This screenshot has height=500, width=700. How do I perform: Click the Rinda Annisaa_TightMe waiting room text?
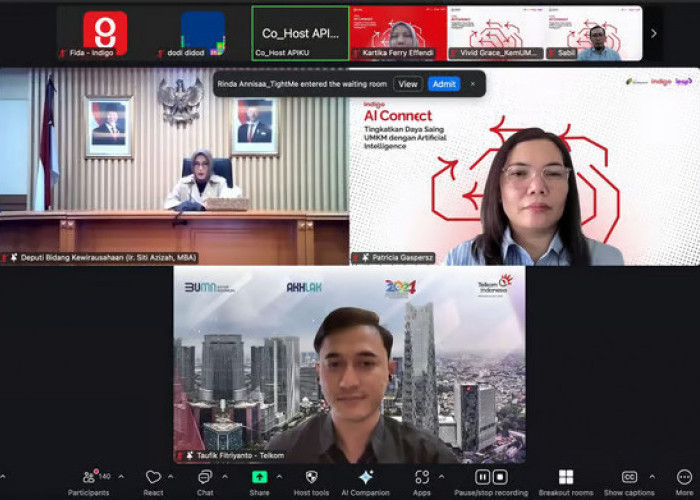[x=302, y=84]
